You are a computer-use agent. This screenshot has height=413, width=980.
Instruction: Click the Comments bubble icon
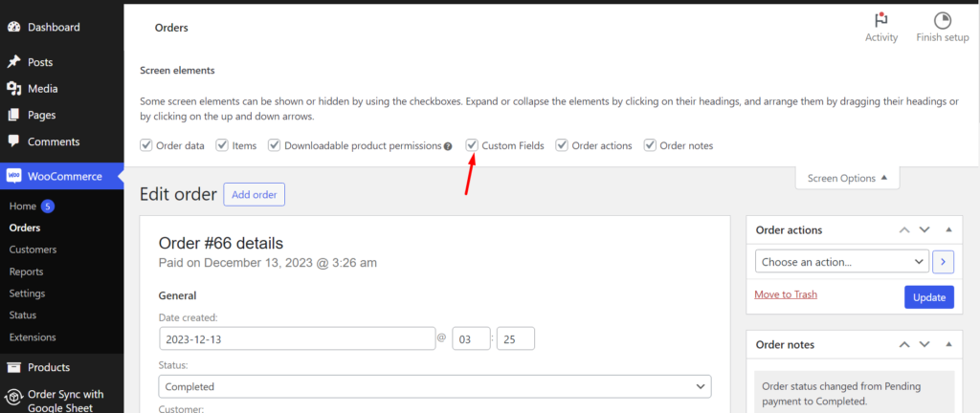(x=13, y=141)
